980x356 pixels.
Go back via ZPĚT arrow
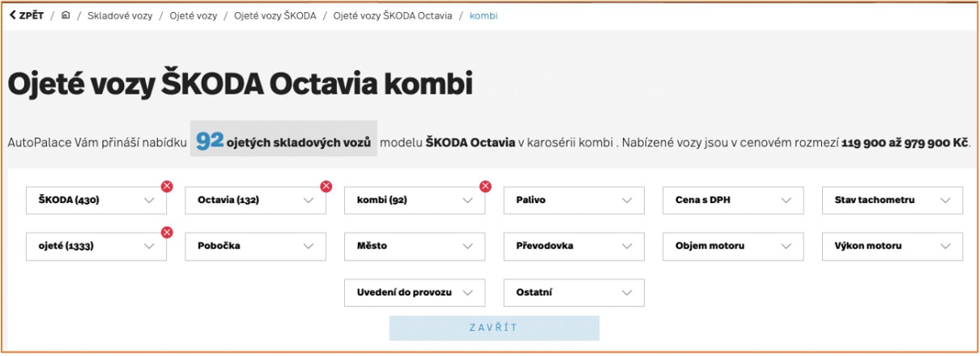coord(27,15)
